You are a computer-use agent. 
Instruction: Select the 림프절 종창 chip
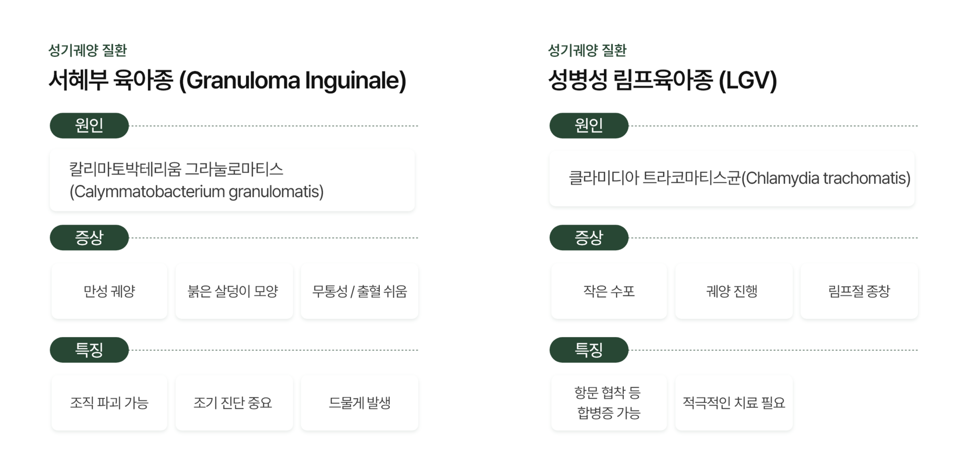point(859,291)
